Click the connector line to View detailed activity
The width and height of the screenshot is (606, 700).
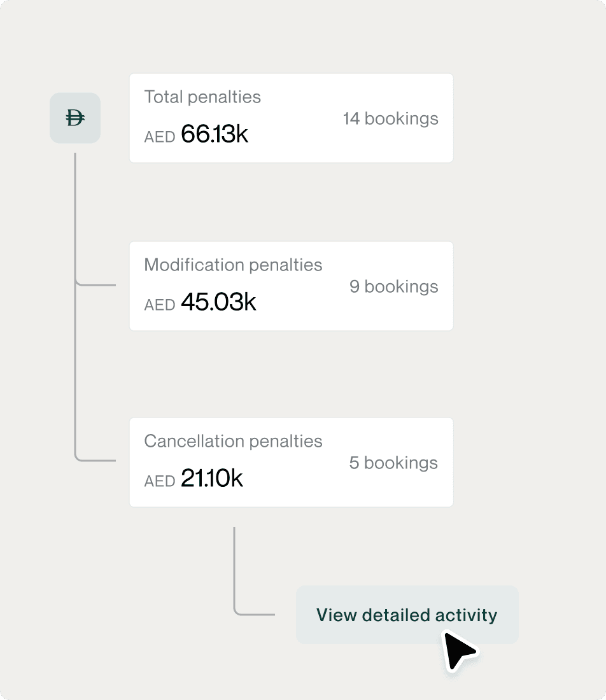point(255,614)
